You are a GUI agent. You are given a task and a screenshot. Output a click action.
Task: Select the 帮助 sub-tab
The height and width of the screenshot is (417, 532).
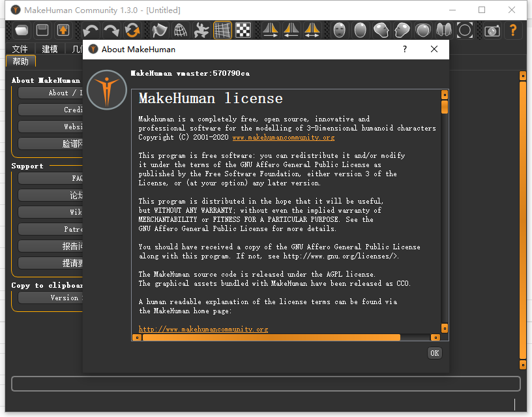(21, 61)
